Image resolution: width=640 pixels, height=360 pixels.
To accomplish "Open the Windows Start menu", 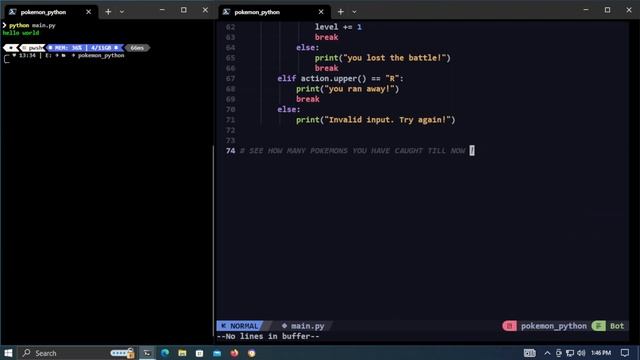I will tap(8, 353).
